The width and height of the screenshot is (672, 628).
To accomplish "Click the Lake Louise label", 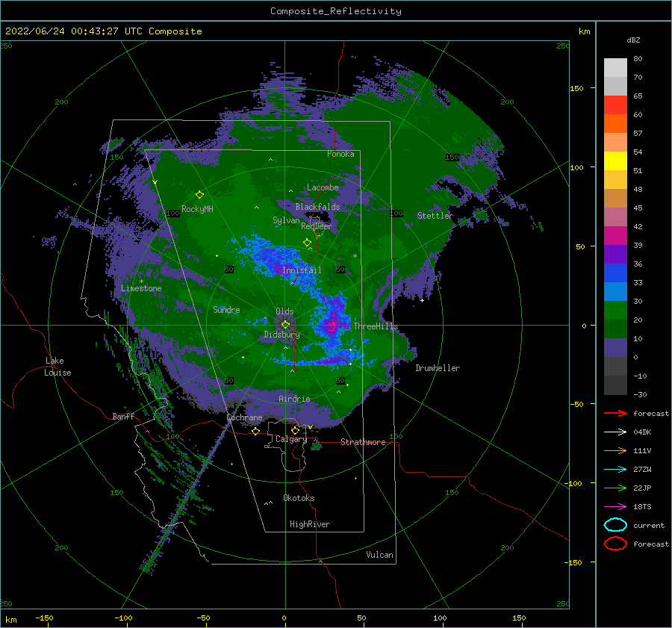I will point(57,367).
